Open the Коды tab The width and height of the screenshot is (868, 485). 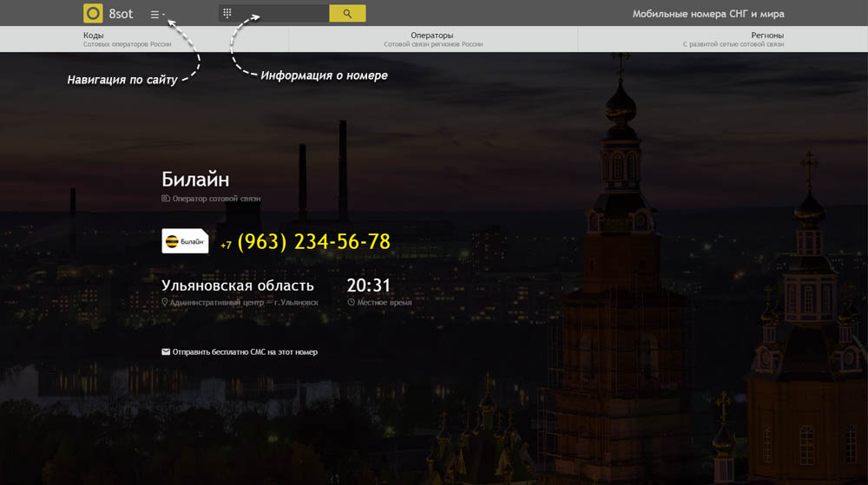128,39
